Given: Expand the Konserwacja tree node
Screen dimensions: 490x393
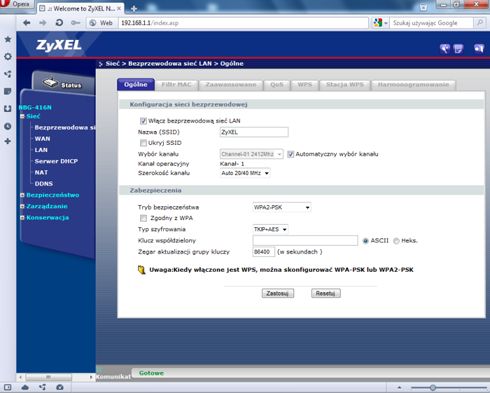Looking at the screenshot, I should [22, 218].
